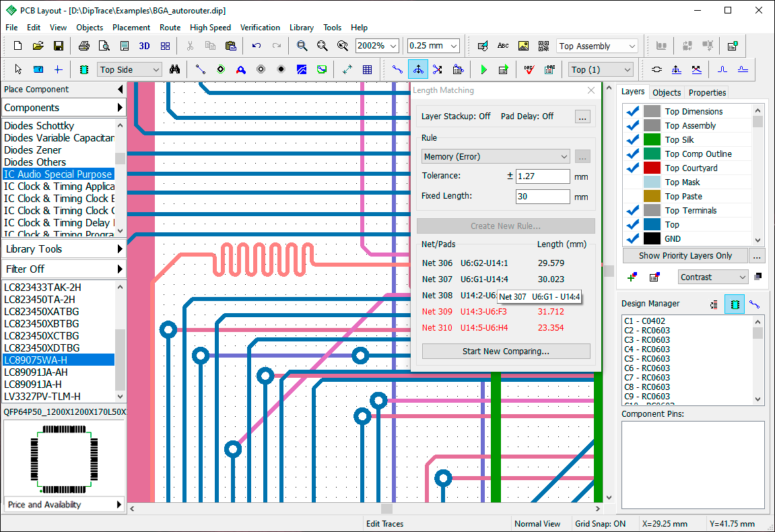
Task: Click the Save file icon
Action: click(59, 46)
